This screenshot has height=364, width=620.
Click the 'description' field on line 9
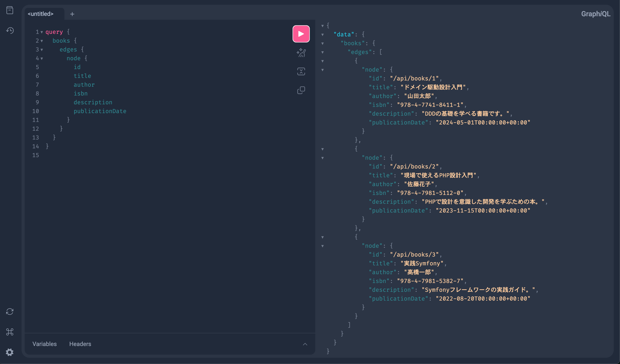[93, 102]
